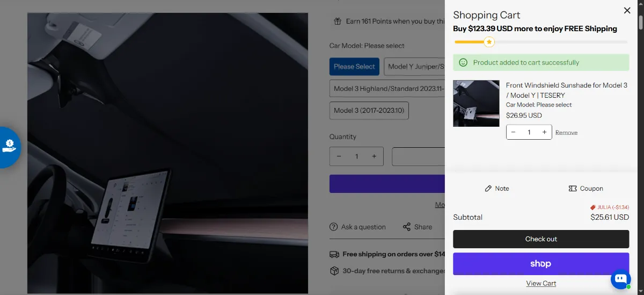Click the $25.61 USD subtotal amount
This screenshot has width=644, height=295.
coord(610,217)
